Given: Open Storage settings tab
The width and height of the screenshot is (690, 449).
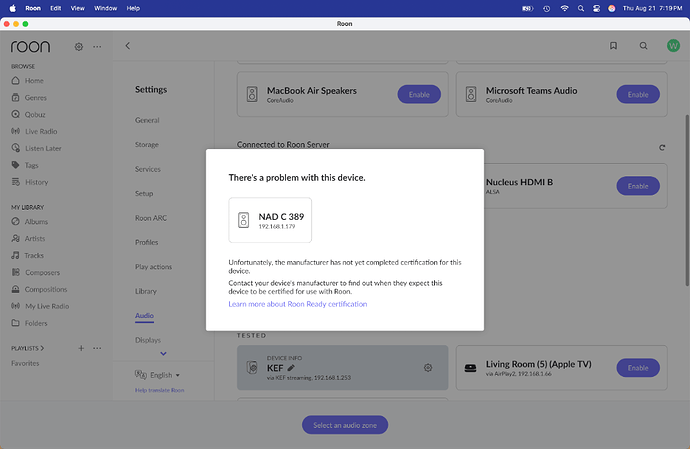Looking at the screenshot, I should click(147, 144).
